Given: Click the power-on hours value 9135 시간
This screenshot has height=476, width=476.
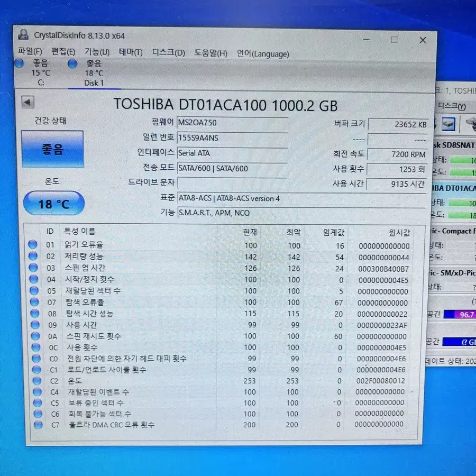Looking at the screenshot, I should tap(397, 184).
